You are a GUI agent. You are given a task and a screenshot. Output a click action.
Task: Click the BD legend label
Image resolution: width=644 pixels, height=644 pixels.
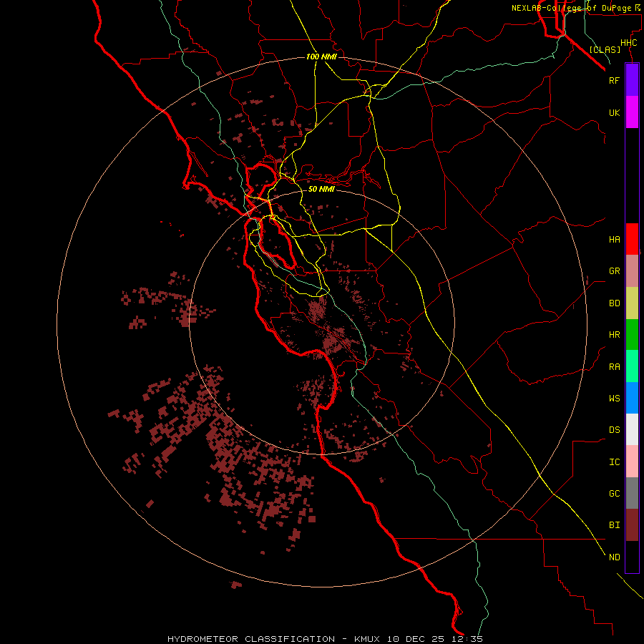[614, 303]
